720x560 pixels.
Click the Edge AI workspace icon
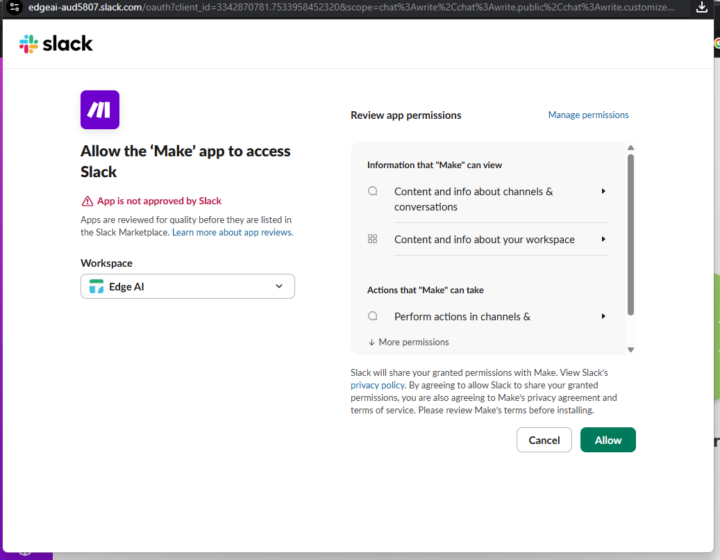click(x=96, y=286)
